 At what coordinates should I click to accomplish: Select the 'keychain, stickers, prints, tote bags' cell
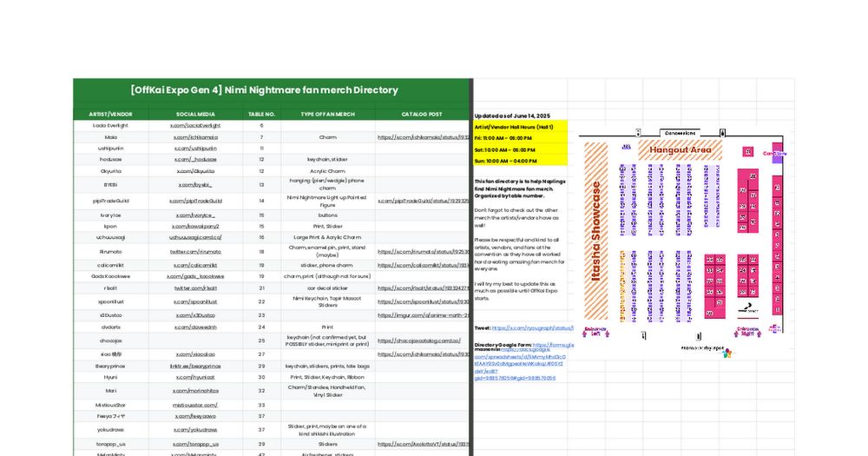point(328,367)
